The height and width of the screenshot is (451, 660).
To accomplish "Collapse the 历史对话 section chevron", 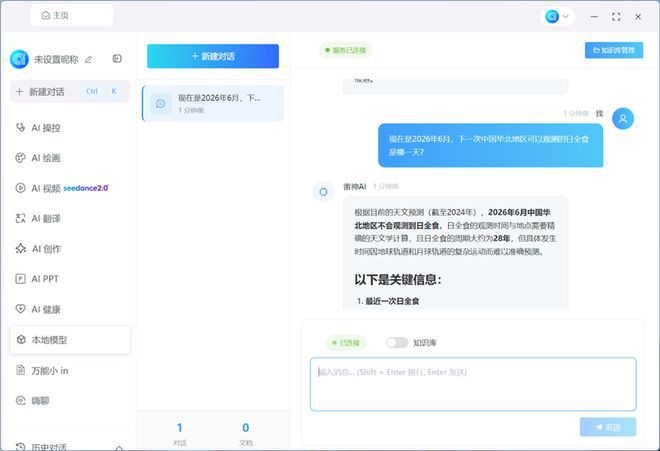I will (119, 447).
